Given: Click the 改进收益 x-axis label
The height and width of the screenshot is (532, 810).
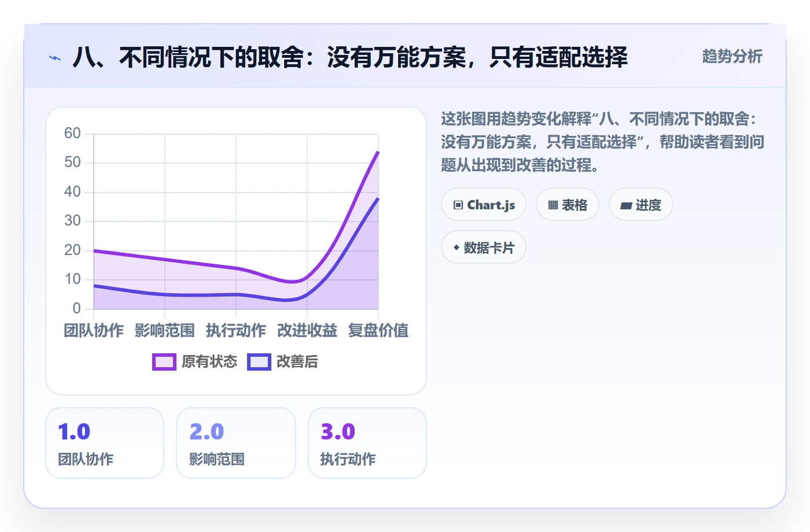Looking at the screenshot, I should click(307, 330).
